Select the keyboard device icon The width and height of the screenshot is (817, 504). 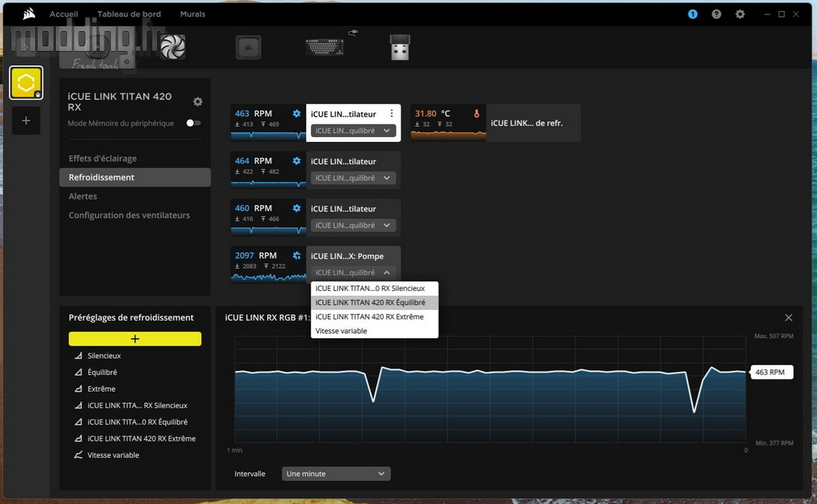click(325, 47)
